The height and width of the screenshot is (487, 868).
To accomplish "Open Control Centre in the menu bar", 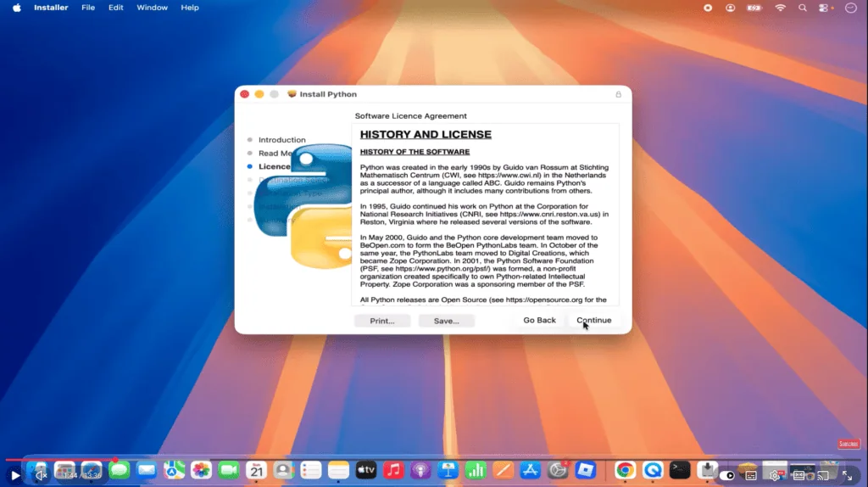I will pyautogui.click(x=824, y=8).
